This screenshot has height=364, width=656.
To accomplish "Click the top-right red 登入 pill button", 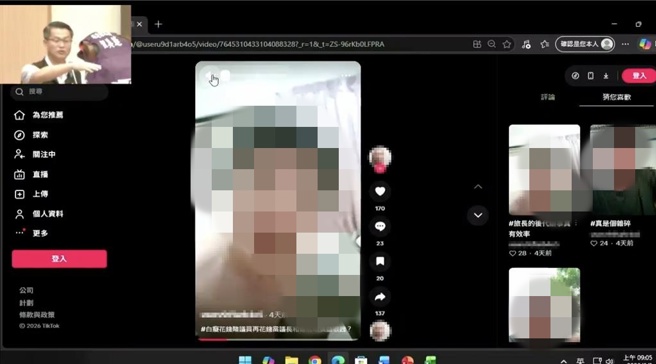I will point(639,76).
